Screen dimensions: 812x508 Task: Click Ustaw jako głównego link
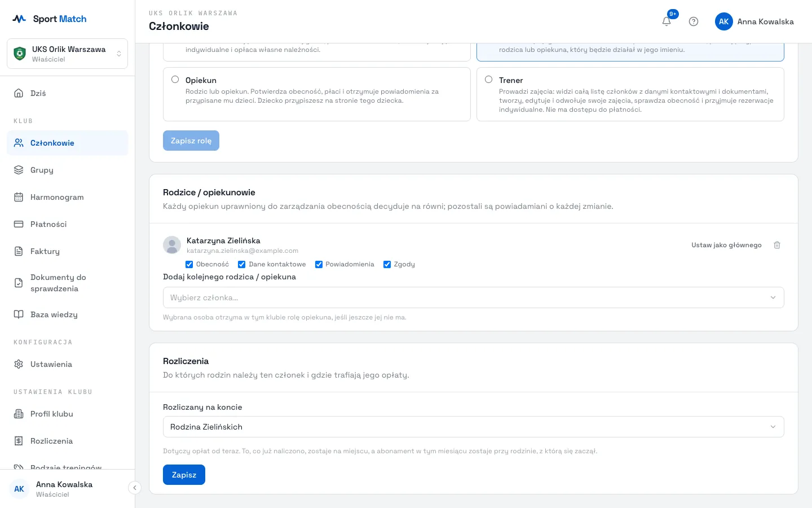(726, 245)
